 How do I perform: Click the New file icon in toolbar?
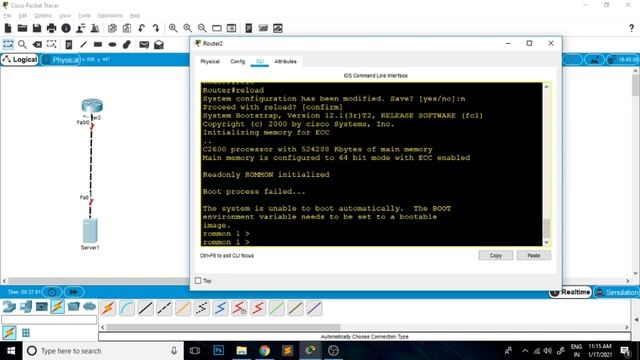pos(8,28)
